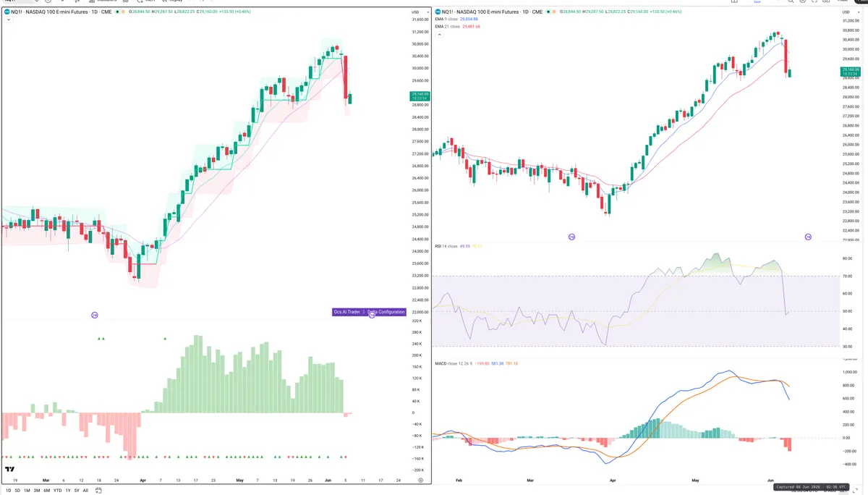The width and height of the screenshot is (868, 495).
Task: Click the TradingView logo on left chart
Action: point(11,470)
